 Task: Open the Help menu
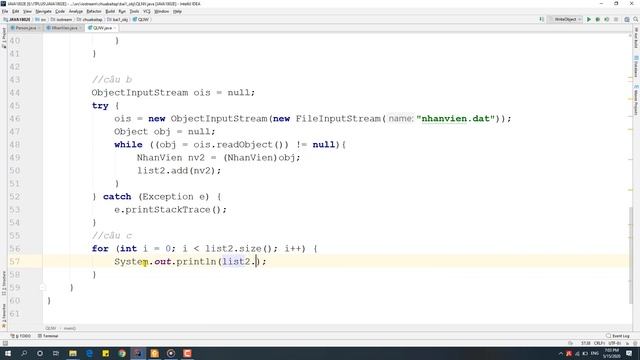[177, 11]
